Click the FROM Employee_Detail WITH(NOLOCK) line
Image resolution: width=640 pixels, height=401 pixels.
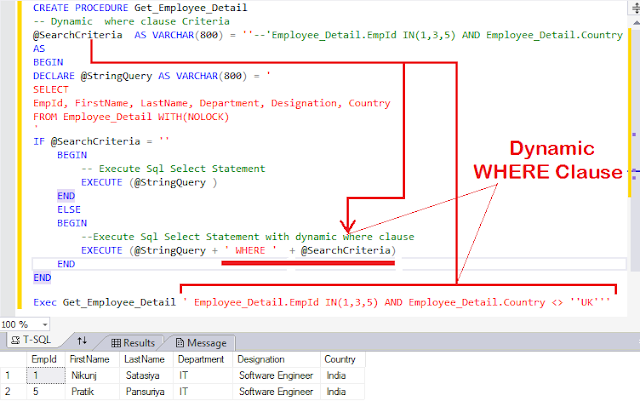(131, 117)
